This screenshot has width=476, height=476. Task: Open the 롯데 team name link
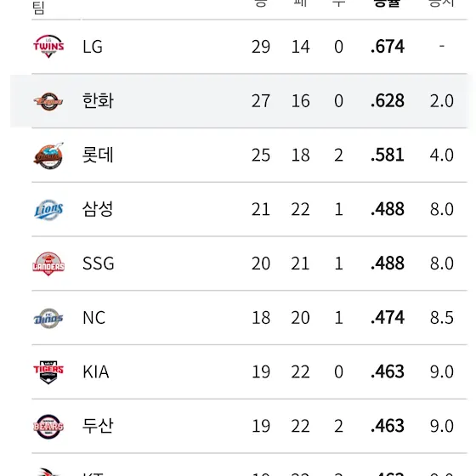coord(98,155)
